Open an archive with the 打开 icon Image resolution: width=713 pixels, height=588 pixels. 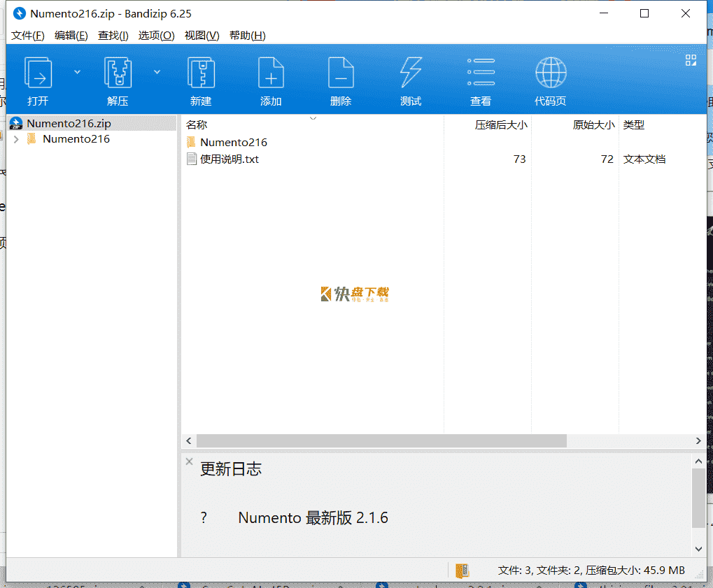pos(38,73)
